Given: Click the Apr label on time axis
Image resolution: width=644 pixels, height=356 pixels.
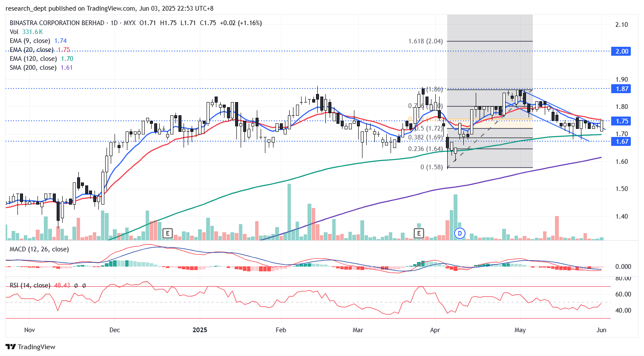Looking at the screenshot, I should [x=435, y=330].
